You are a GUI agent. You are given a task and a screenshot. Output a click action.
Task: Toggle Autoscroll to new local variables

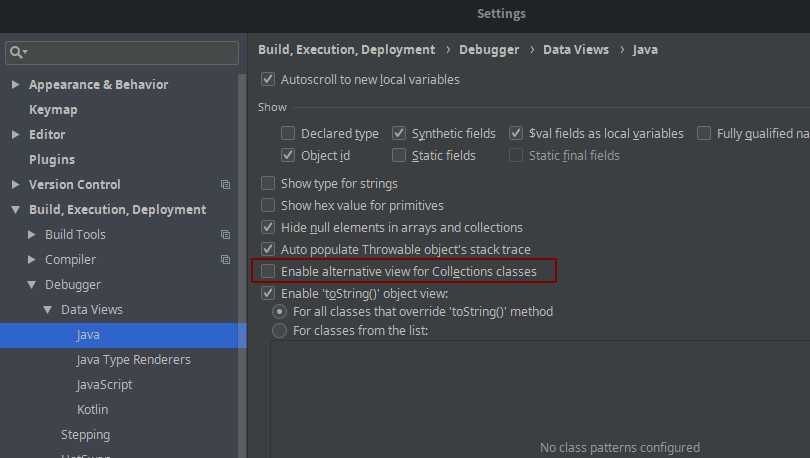point(268,79)
